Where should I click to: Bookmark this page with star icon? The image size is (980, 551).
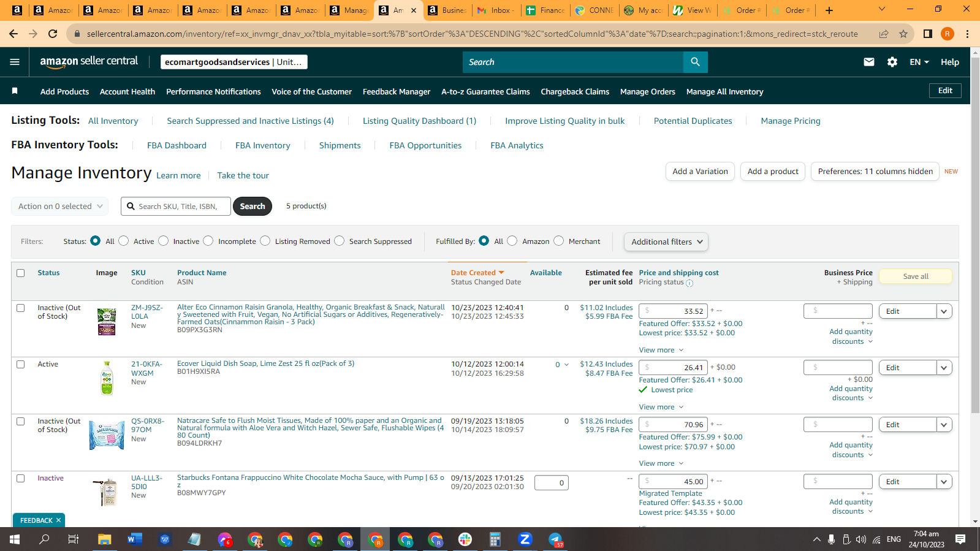pyautogui.click(x=903, y=34)
